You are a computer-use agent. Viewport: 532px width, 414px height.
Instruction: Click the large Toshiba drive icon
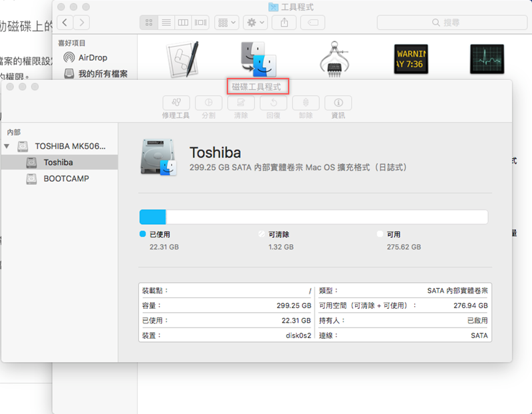158,157
